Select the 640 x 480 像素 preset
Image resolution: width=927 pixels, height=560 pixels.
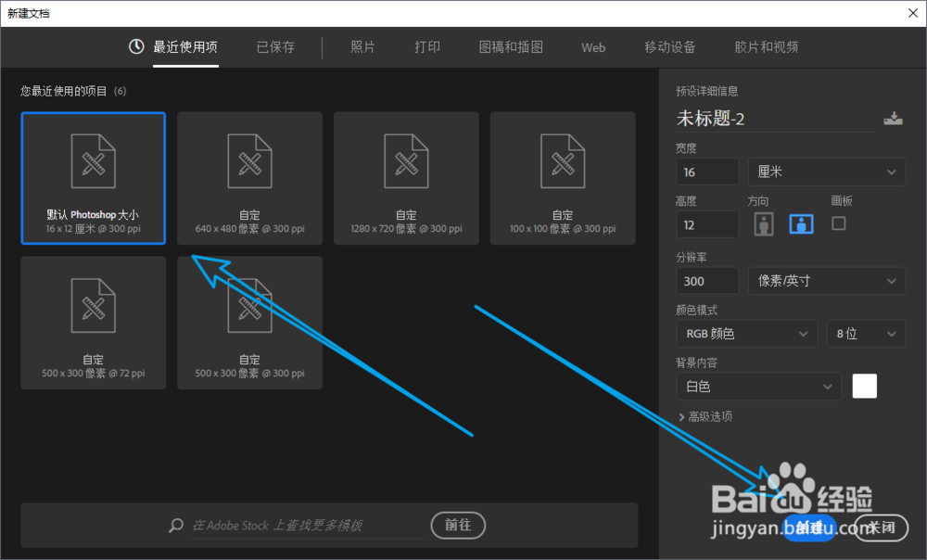tap(249, 178)
